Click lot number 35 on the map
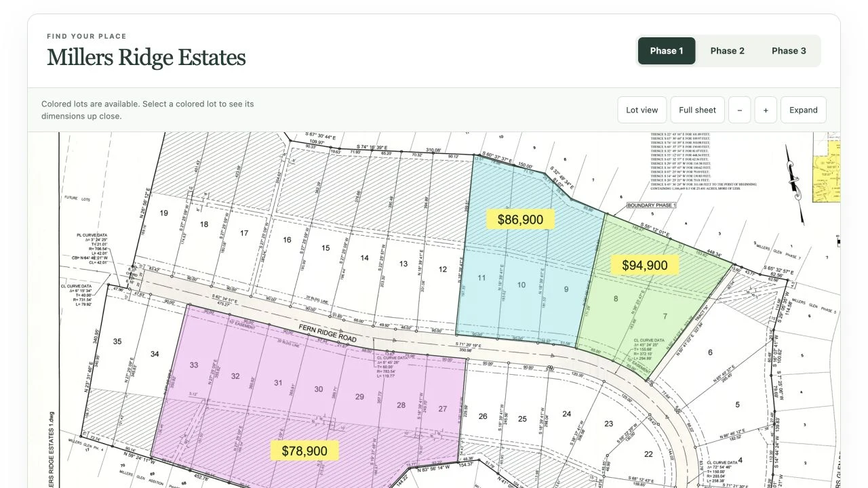The image size is (868, 488). click(x=117, y=342)
